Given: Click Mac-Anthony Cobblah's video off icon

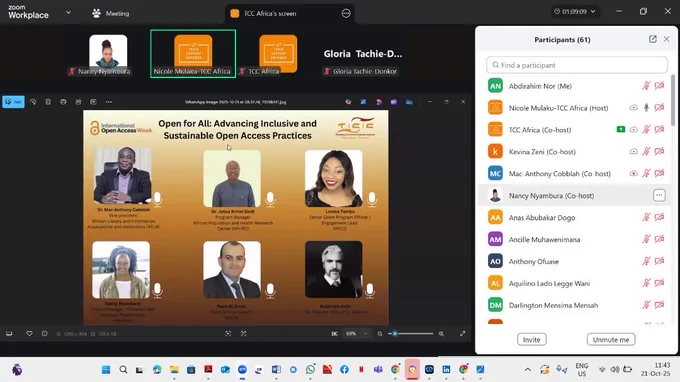Looking at the screenshot, I should click(x=659, y=173).
